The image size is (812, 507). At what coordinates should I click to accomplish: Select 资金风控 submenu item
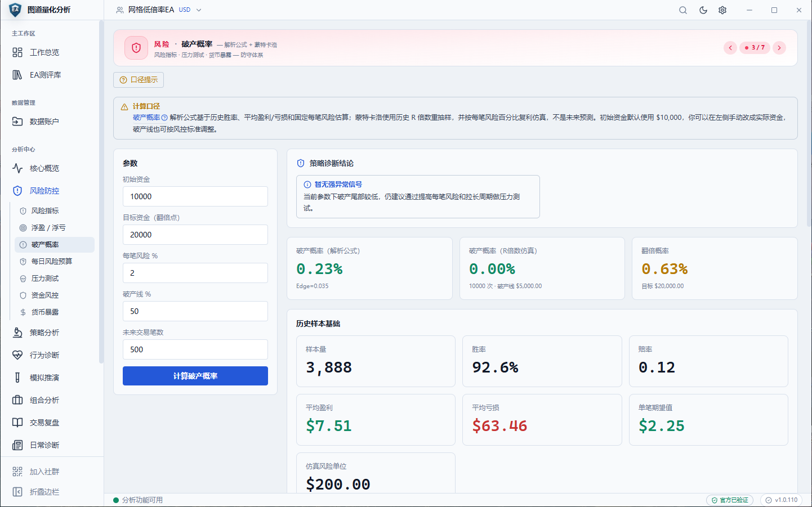point(55,295)
